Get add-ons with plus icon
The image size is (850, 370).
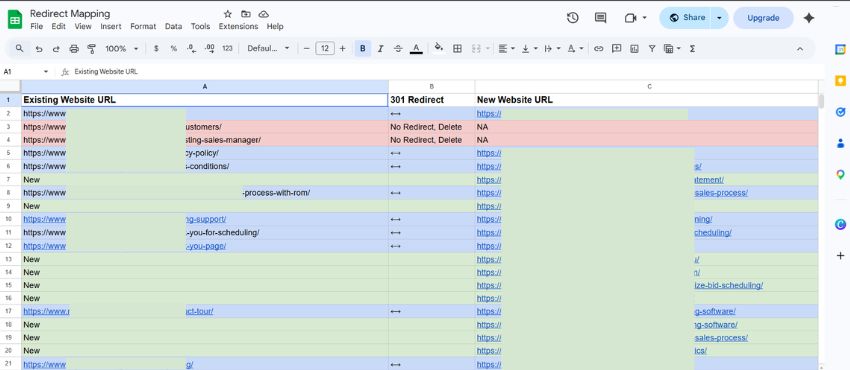click(x=840, y=256)
